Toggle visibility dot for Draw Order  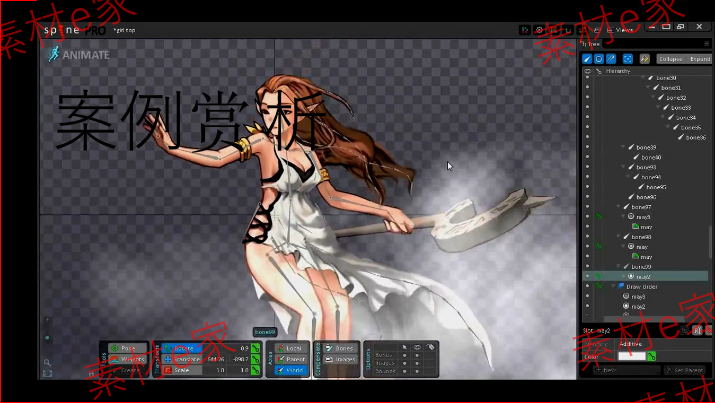(x=587, y=286)
